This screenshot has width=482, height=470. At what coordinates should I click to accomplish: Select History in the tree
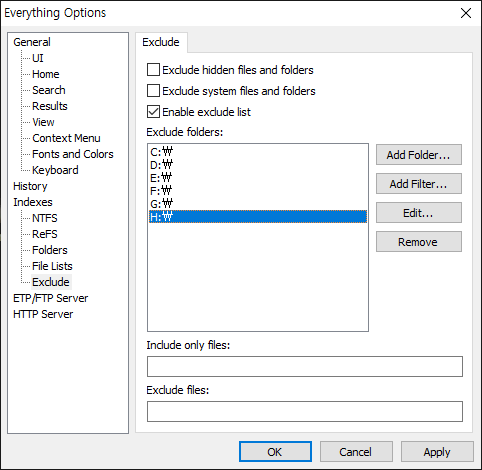[x=30, y=186]
